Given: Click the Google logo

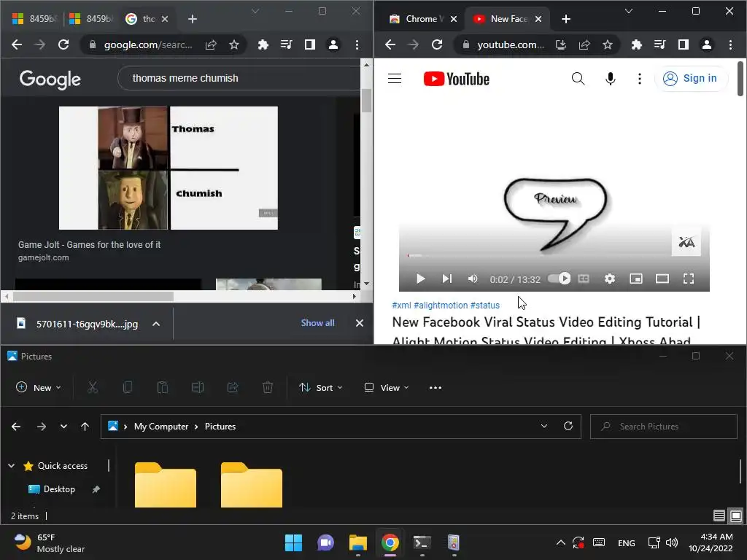Looking at the screenshot, I should 50,79.
